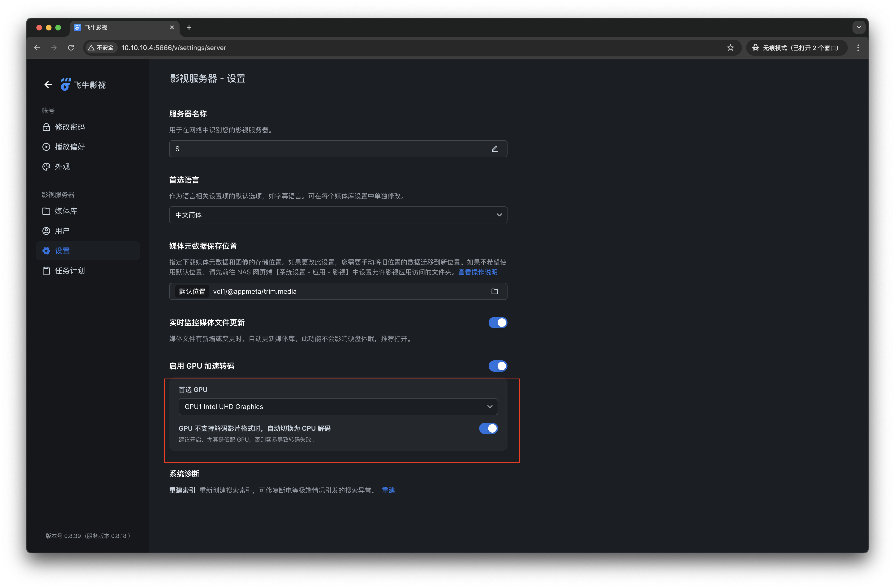The width and height of the screenshot is (895, 588).
Task: Click the browser address bar URL
Action: point(173,48)
